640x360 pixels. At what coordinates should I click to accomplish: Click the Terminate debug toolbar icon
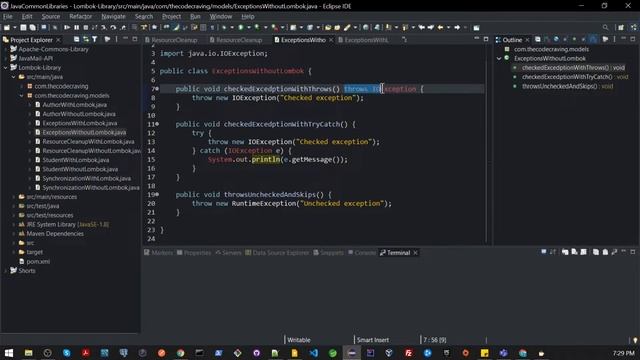coord(86,27)
